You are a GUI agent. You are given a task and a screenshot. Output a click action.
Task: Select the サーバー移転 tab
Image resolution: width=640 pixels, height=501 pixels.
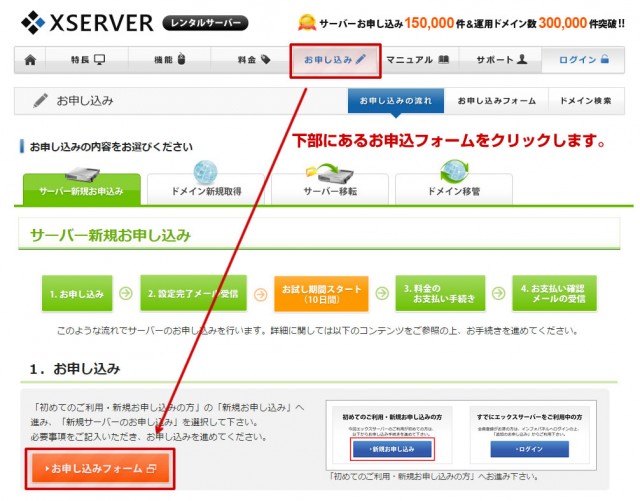click(330, 190)
